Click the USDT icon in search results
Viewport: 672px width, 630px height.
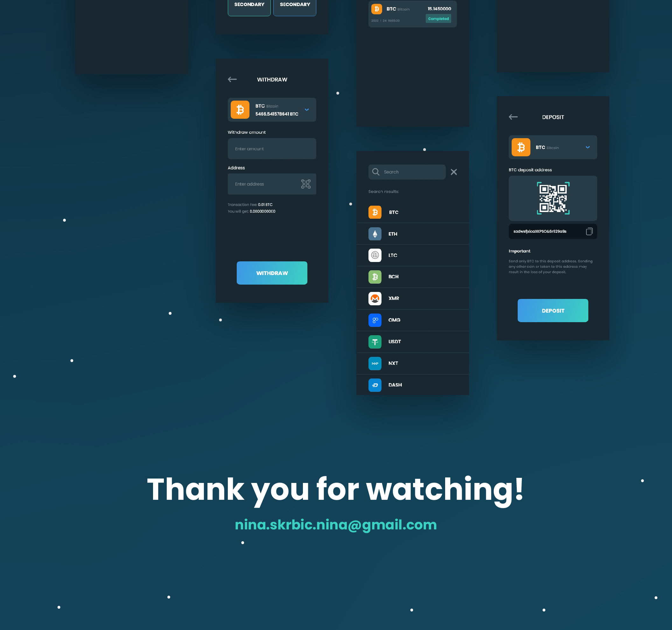pyautogui.click(x=375, y=341)
